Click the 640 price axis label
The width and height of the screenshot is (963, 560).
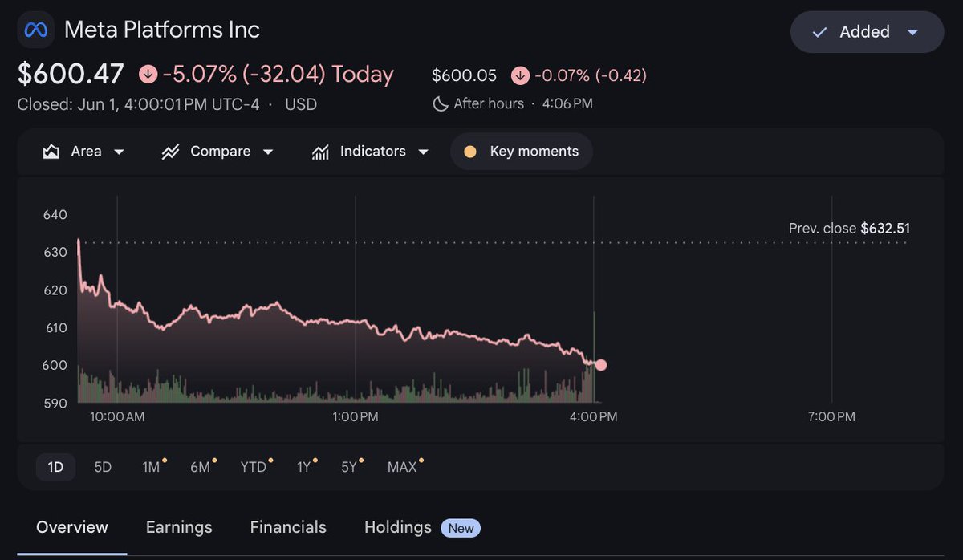(55, 215)
